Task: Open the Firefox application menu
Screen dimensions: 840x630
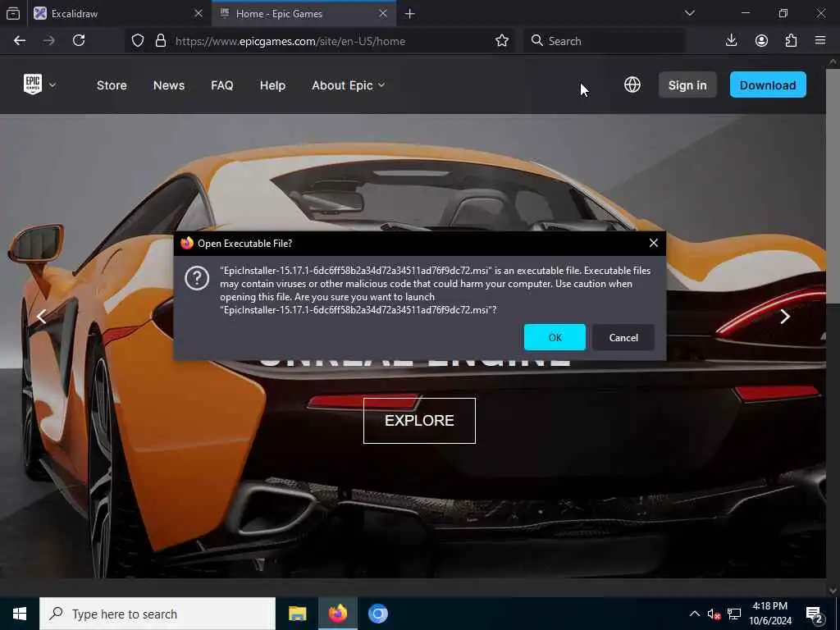Action: [820, 41]
